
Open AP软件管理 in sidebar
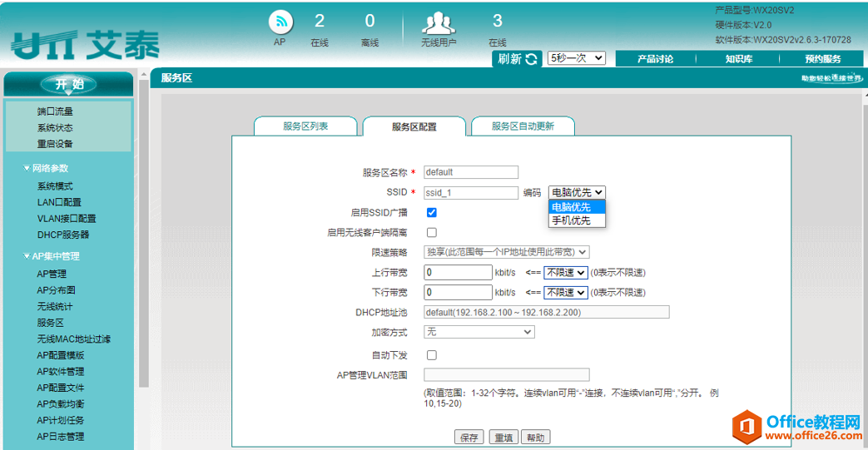61,372
